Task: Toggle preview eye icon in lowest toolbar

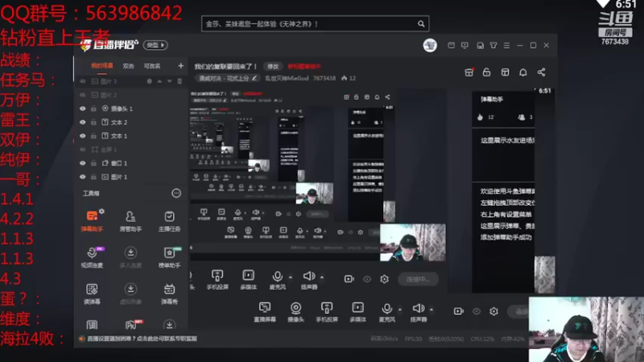Action: (477, 311)
